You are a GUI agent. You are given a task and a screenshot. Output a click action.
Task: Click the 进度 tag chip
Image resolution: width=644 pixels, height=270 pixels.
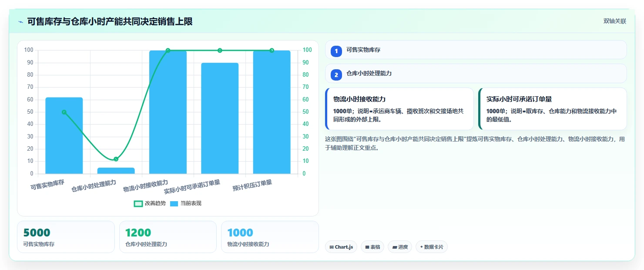point(400,247)
